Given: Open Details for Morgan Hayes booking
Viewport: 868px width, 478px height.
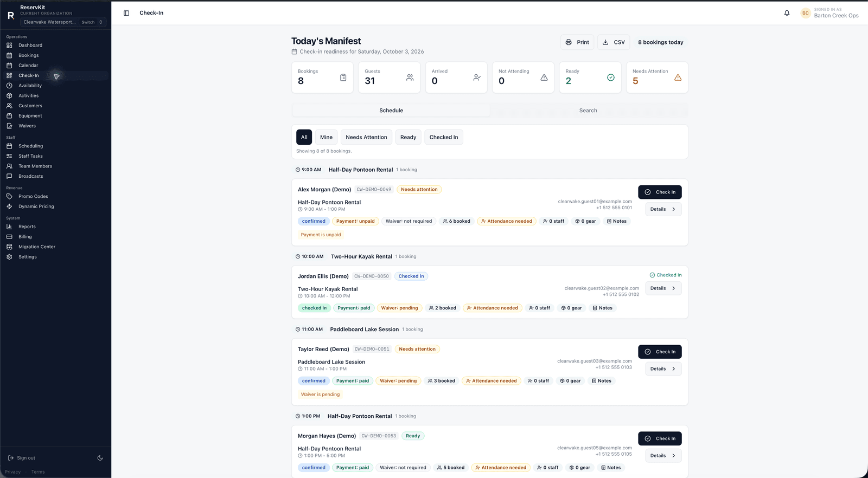Looking at the screenshot, I should click(x=663, y=456).
